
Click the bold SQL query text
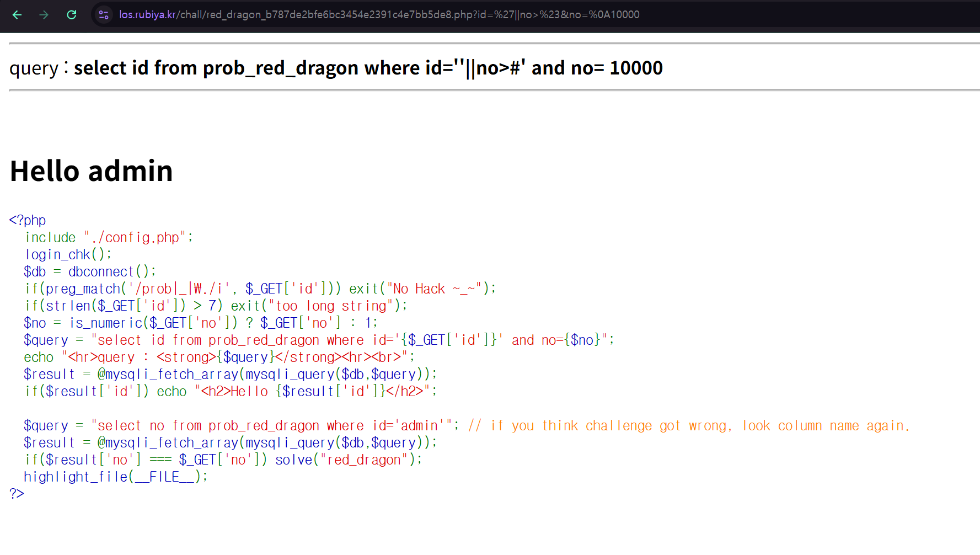pyautogui.click(x=368, y=68)
